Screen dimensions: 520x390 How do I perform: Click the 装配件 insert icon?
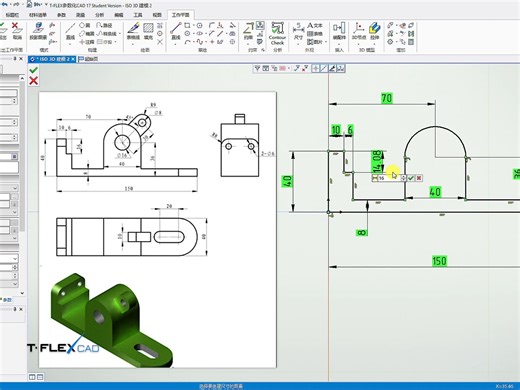point(339,32)
